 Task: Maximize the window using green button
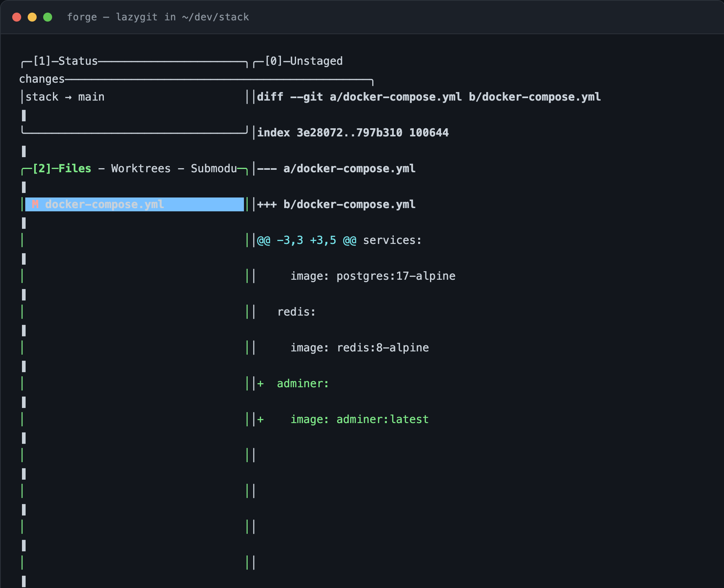click(48, 17)
